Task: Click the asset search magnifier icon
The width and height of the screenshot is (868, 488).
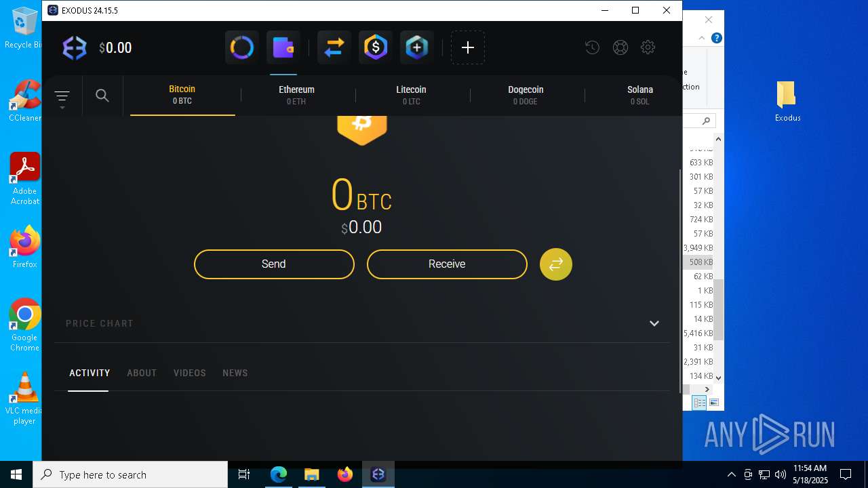Action: pos(102,96)
